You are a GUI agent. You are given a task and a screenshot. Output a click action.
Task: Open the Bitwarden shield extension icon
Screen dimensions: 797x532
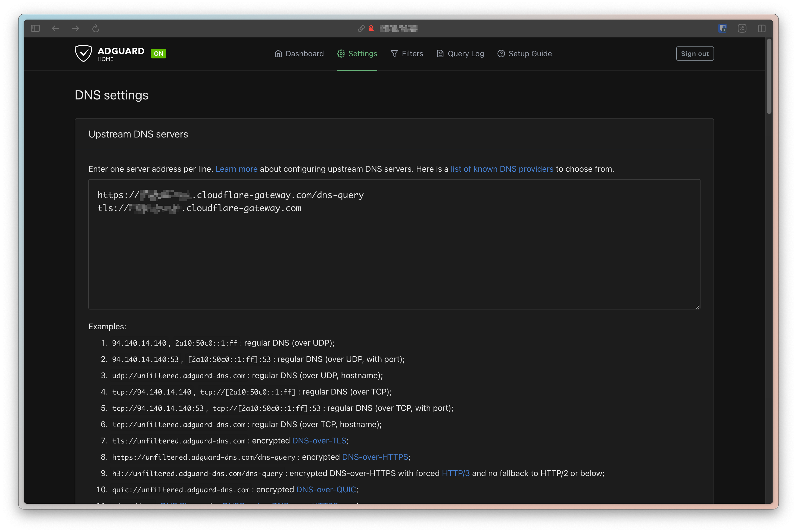point(722,28)
